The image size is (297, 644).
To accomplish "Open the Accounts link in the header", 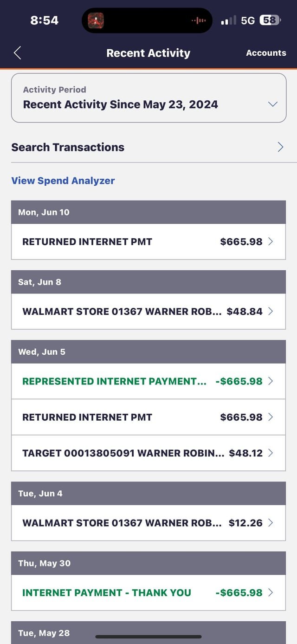I will pos(266,53).
